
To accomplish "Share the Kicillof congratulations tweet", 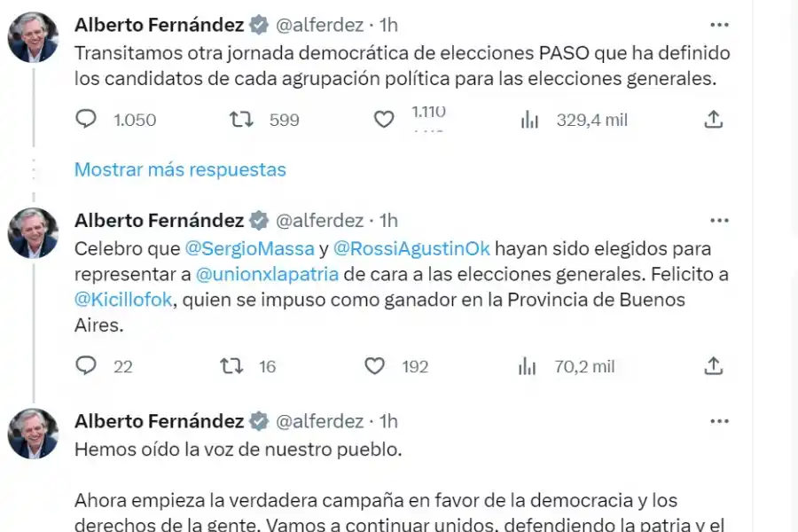I will [x=715, y=366].
